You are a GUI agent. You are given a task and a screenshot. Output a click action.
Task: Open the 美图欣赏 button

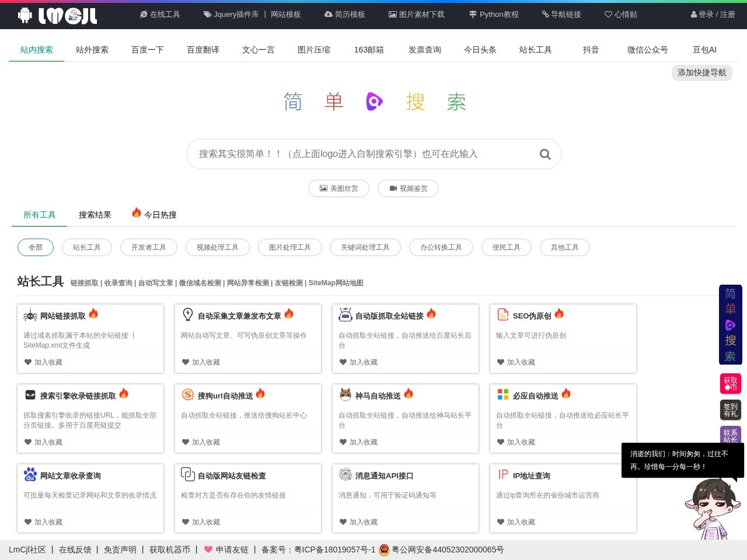point(338,188)
